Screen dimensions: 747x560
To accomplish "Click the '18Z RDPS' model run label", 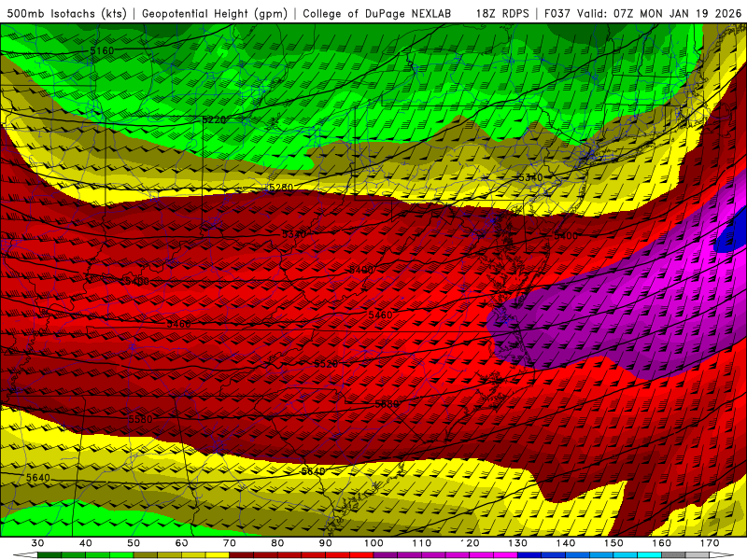I will tap(502, 13).
